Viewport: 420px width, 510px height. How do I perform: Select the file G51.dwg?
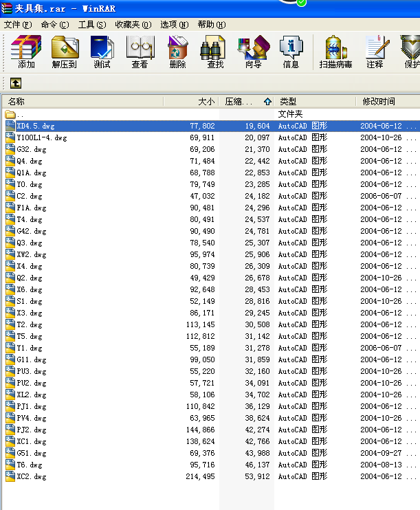(x=32, y=454)
